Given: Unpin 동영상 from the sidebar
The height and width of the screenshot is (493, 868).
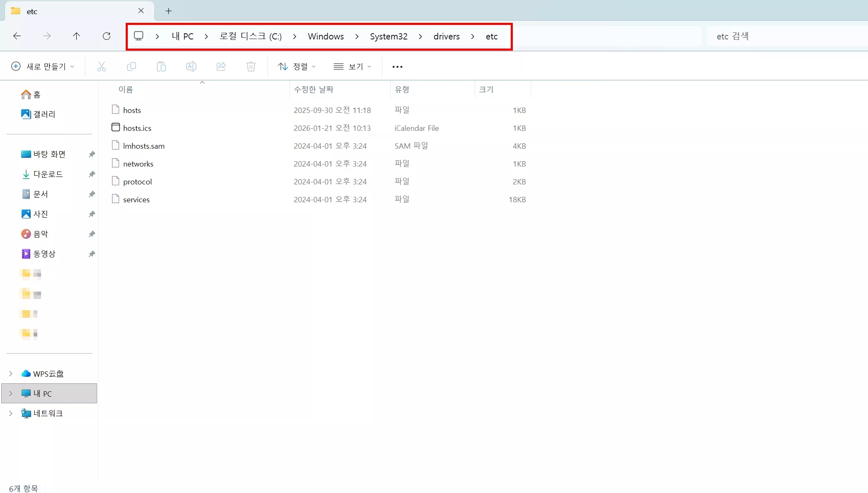Looking at the screenshot, I should point(91,253).
